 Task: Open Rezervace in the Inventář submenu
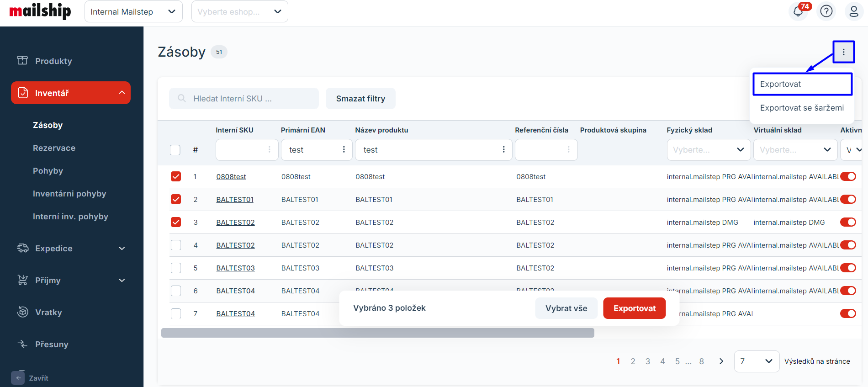[x=54, y=148]
